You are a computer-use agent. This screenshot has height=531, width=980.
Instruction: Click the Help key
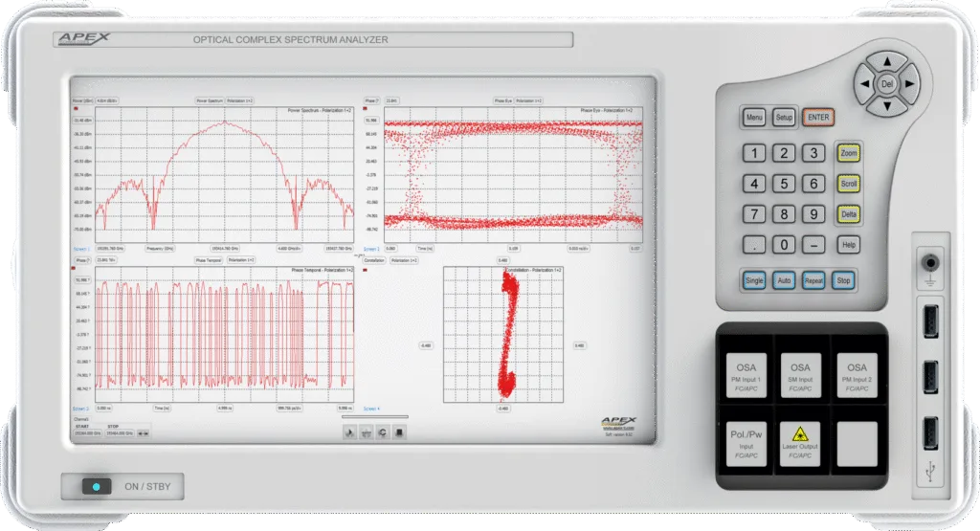849,245
